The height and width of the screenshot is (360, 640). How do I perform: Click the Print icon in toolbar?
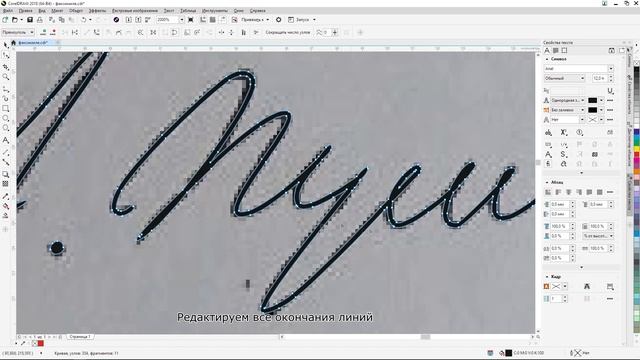[x=40, y=20]
